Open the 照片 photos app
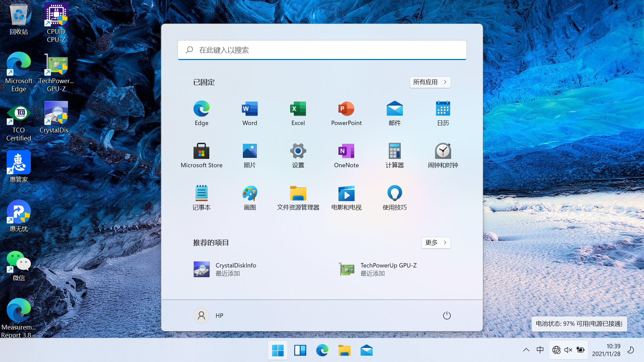Viewport: 644px width, 362px height. click(x=250, y=156)
